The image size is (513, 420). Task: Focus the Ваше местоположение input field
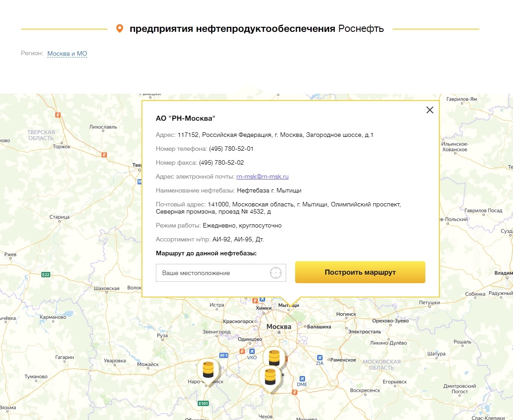221,272
